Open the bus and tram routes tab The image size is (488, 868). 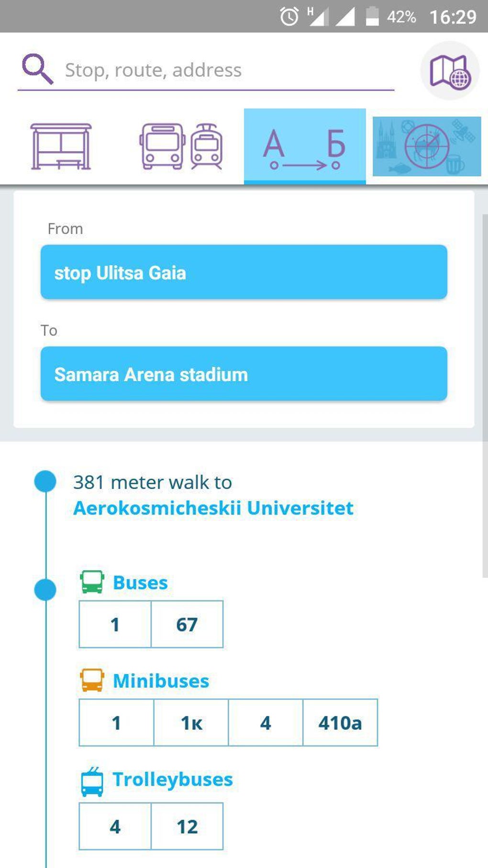(x=181, y=147)
